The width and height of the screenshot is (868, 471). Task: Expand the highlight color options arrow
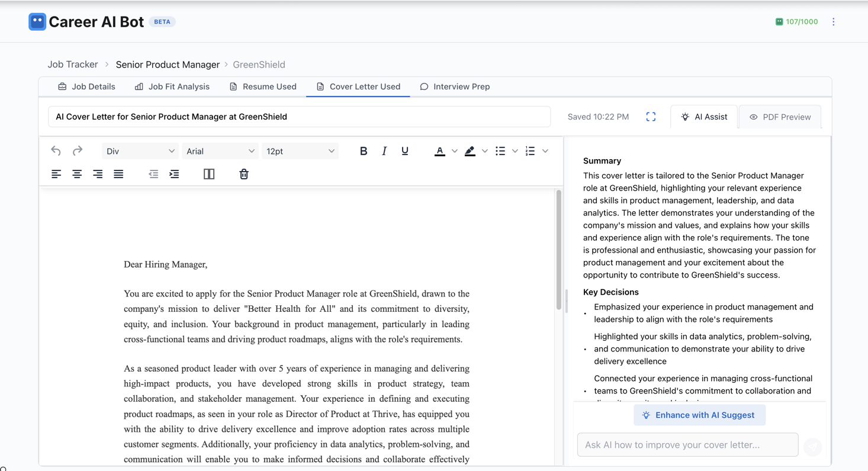click(485, 151)
